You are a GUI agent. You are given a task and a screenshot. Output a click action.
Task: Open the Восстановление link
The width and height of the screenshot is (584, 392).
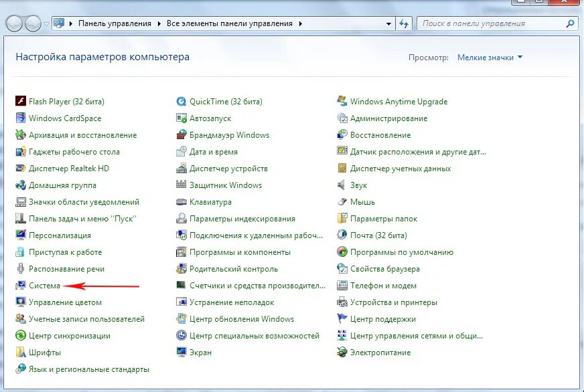coord(380,135)
